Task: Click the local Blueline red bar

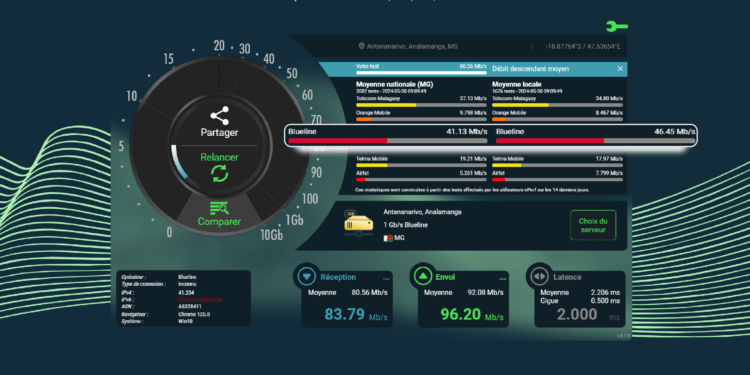Action: point(595,141)
